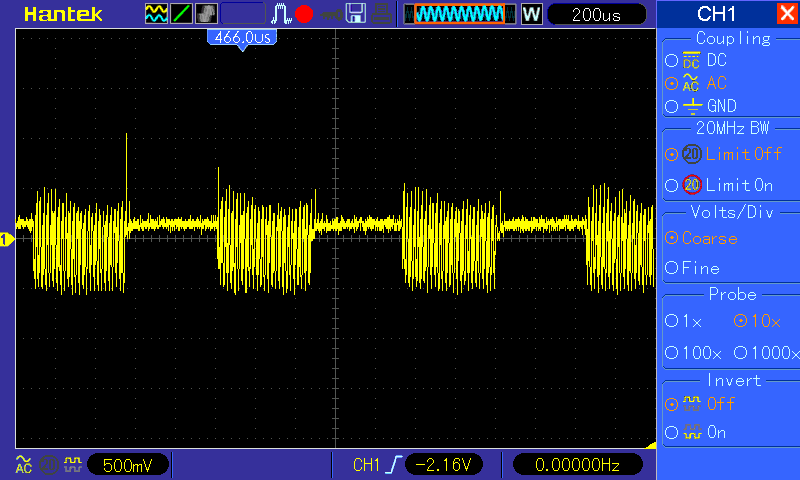The height and width of the screenshot is (480, 800).
Task: Select GND coupling
Action: pyautogui.click(x=701, y=106)
